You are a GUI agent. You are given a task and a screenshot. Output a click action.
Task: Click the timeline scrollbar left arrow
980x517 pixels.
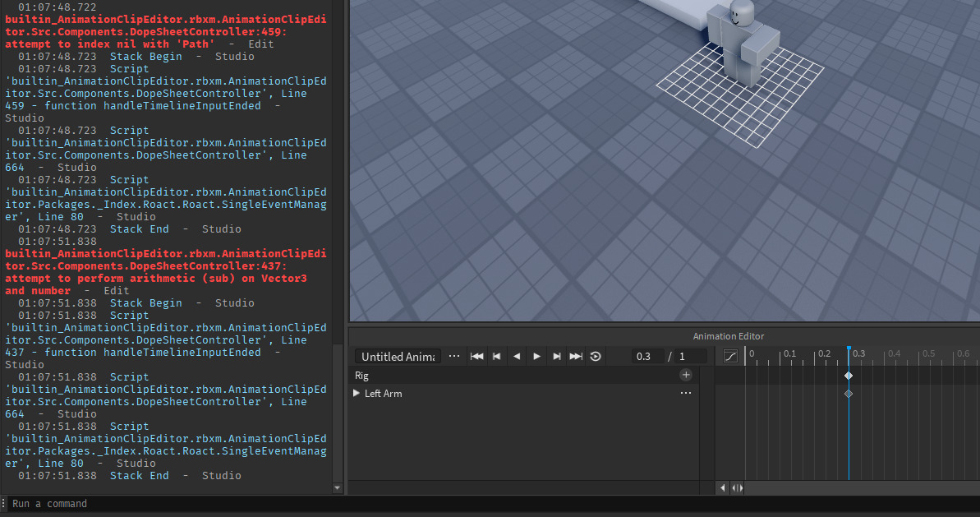pyautogui.click(x=723, y=488)
